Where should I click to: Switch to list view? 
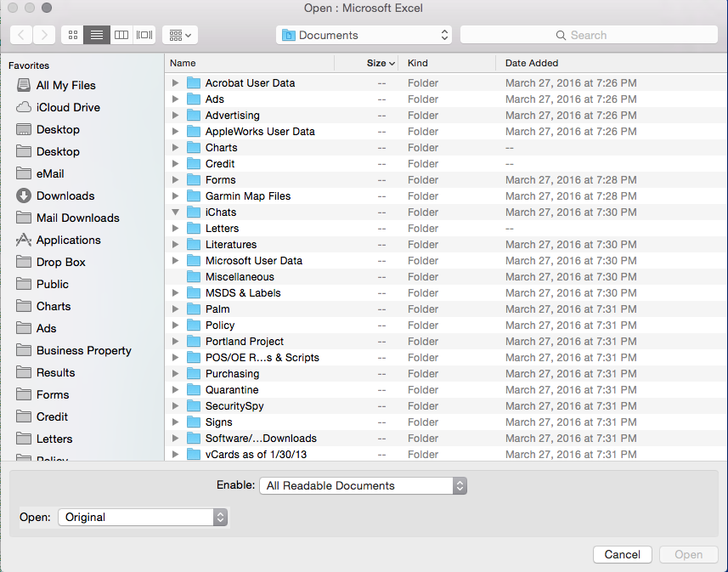coord(97,35)
